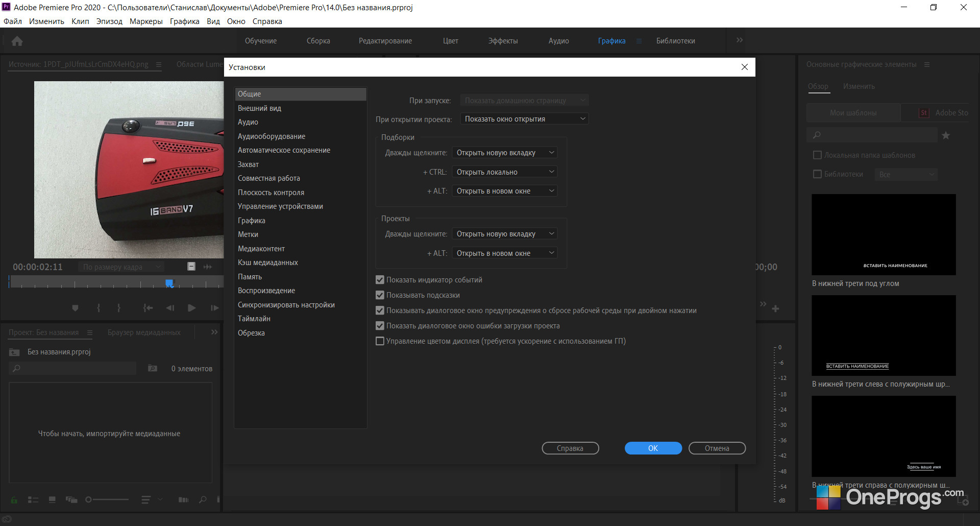Select В нижней трети под углом template
Screen dimensions: 980x526
coord(884,234)
